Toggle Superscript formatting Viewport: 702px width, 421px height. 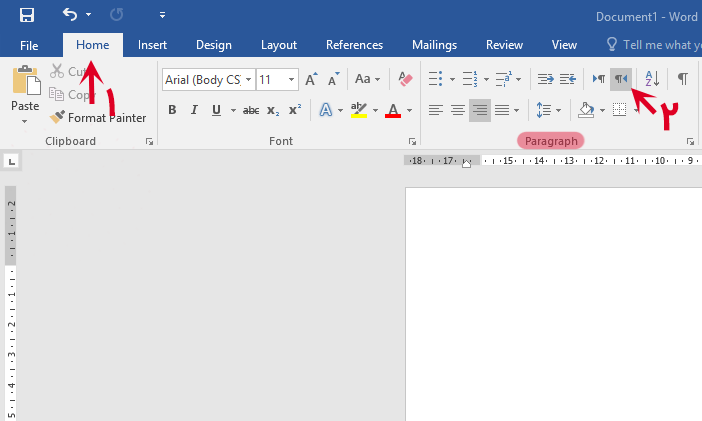[x=295, y=110]
